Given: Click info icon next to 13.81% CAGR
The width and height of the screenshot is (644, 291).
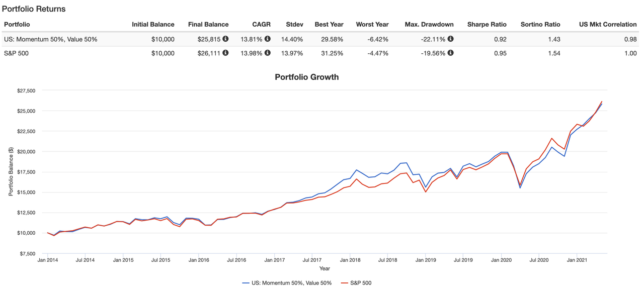Looking at the screenshot, I should [x=268, y=39].
